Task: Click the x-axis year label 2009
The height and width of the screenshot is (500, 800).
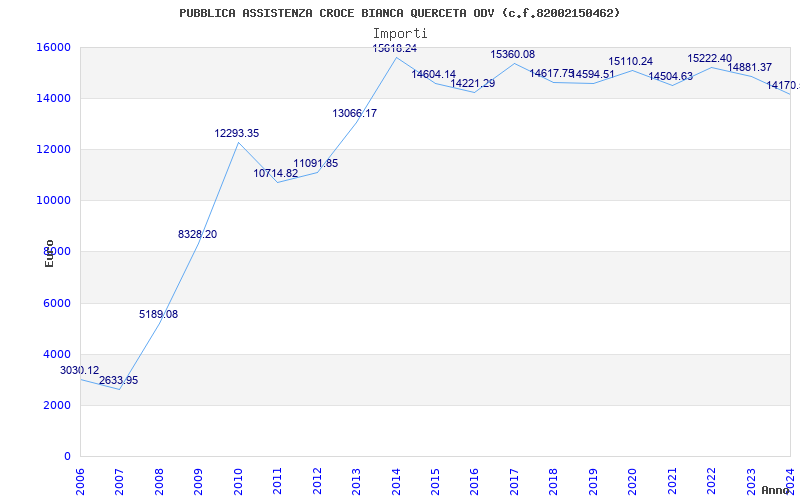Action: tap(199, 480)
